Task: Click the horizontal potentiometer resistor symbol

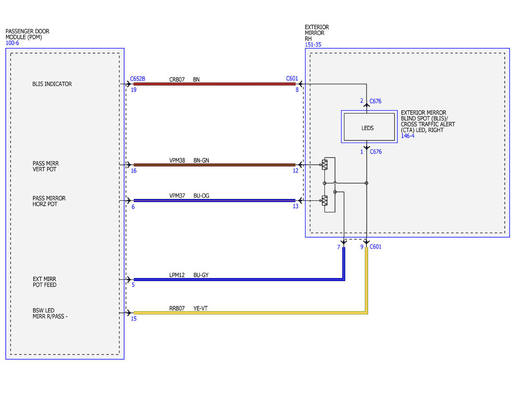Action: [325, 201]
